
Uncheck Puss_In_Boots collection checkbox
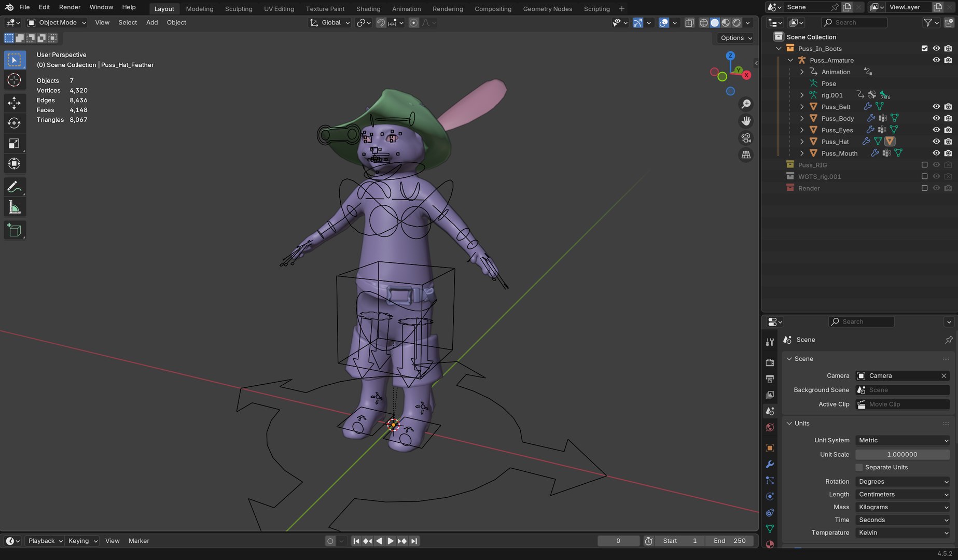[x=924, y=48]
